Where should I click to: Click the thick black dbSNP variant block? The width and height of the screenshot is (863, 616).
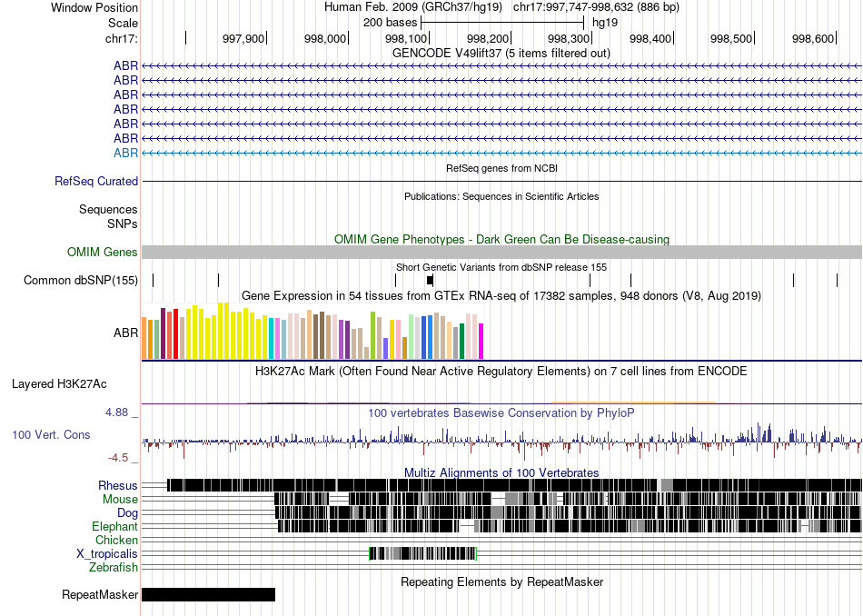click(431, 280)
